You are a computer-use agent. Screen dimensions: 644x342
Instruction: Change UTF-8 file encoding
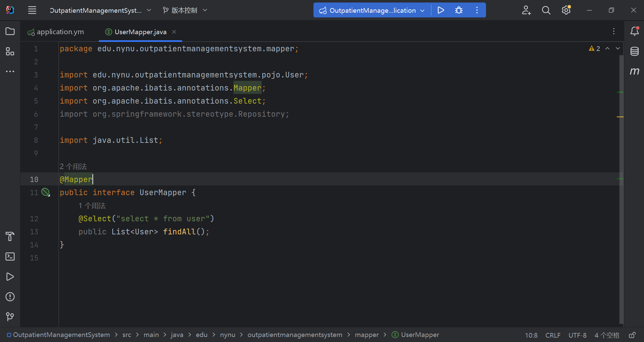(x=578, y=335)
